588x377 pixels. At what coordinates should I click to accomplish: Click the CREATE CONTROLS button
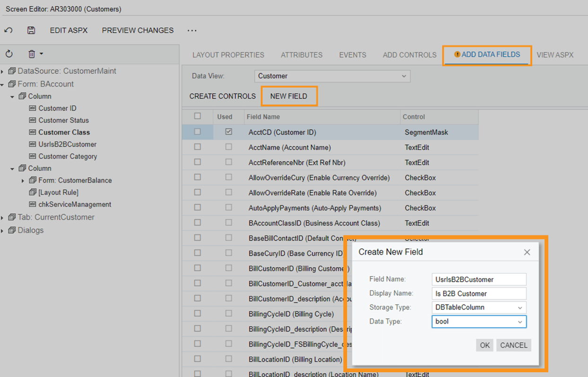[223, 96]
